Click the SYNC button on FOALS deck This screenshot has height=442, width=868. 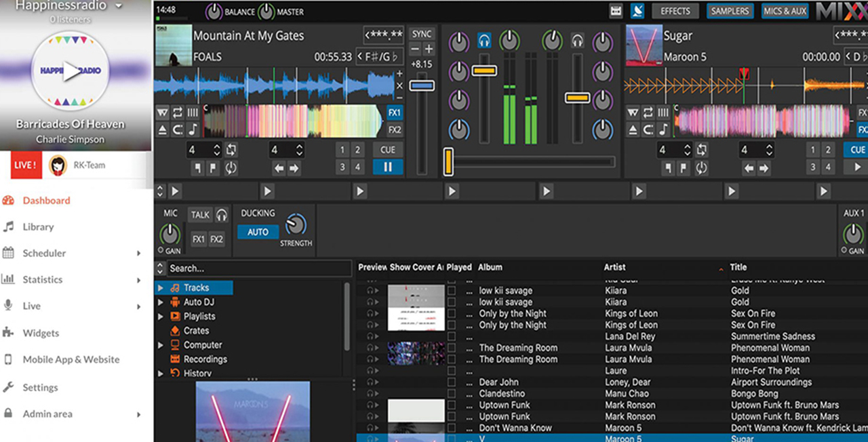click(x=422, y=34)
